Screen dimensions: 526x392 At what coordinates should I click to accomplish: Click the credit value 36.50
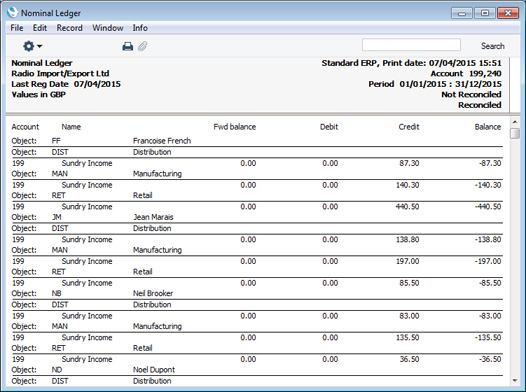point(409,359)
